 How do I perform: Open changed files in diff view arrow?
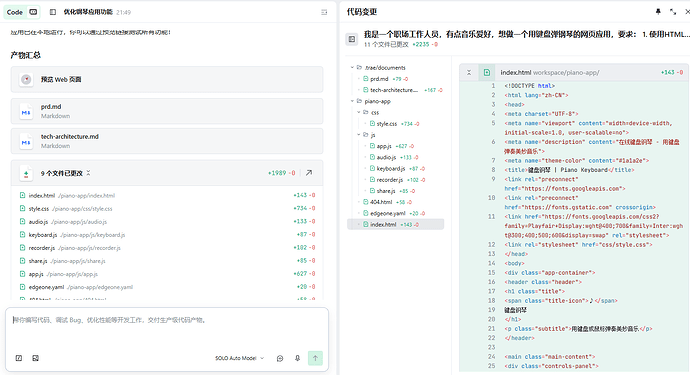309,173
